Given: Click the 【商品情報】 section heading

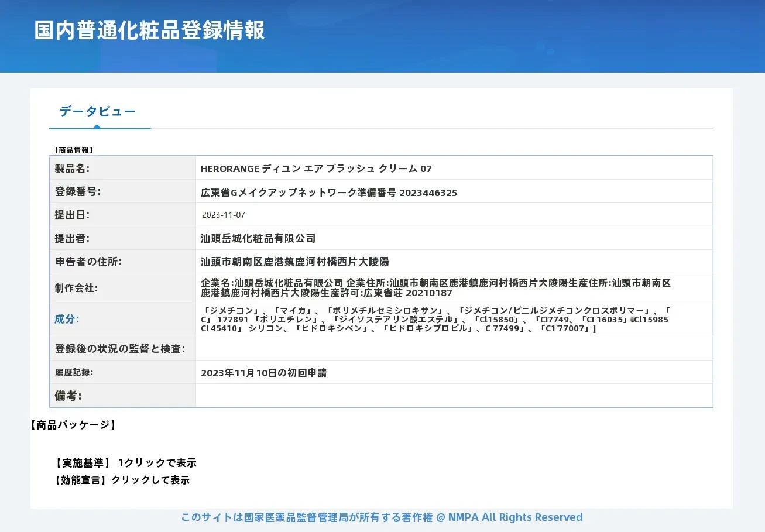Looking at the screenshot, I should (73, 150).
